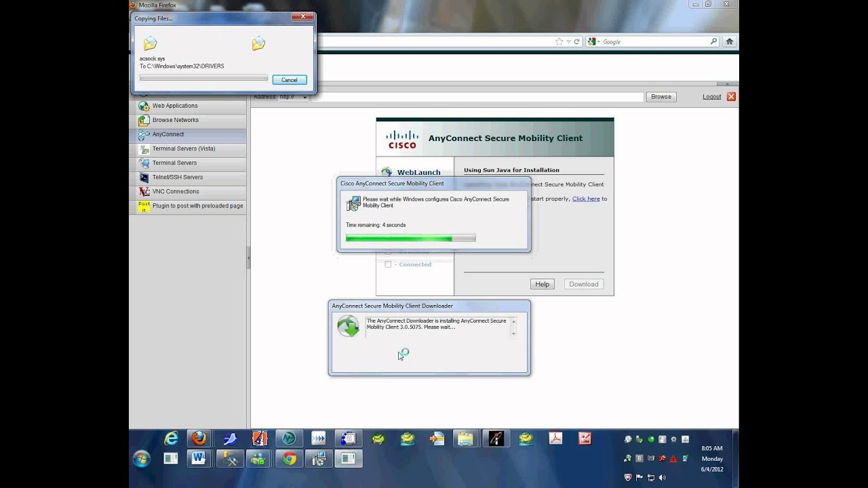Click the clock showing 8:05 AM
The width and height of the screenshot is (868, 488).
pos(712,449)
